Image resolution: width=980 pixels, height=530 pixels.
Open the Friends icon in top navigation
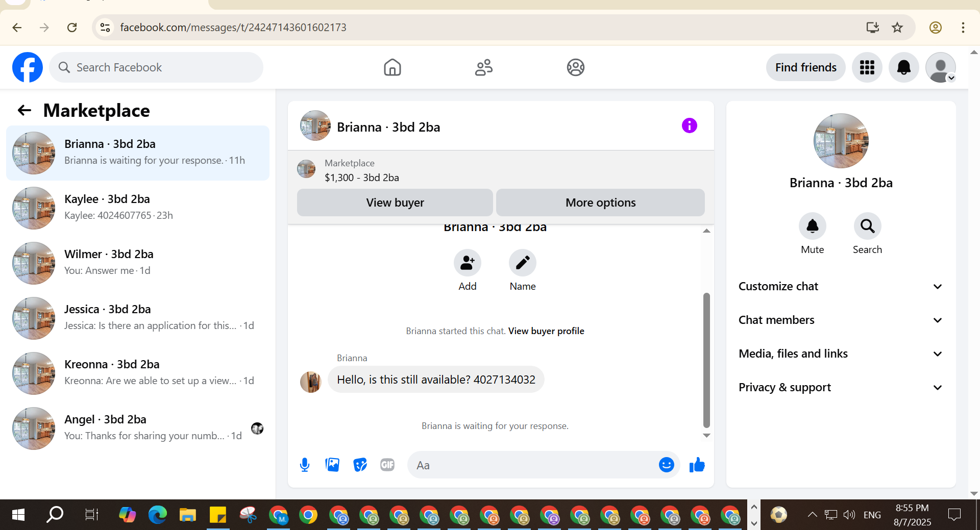(x=484, y=67)
